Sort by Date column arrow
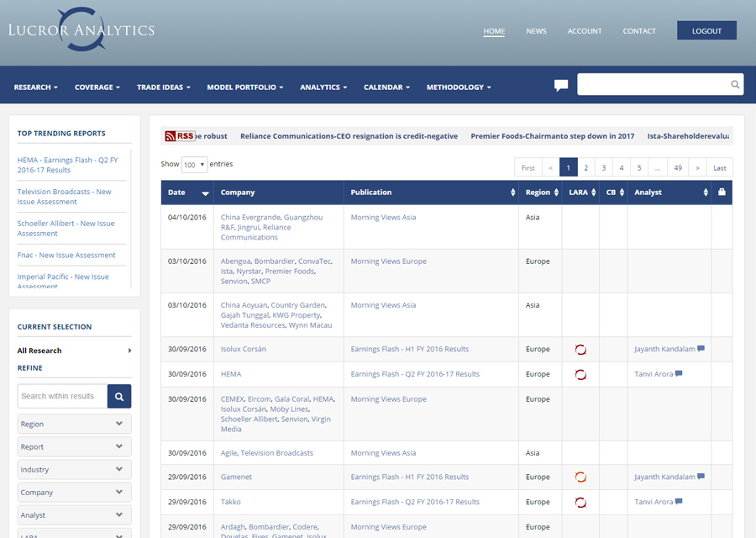The width and height of the screenshot is (756, 538). click(x=206, y=193)
